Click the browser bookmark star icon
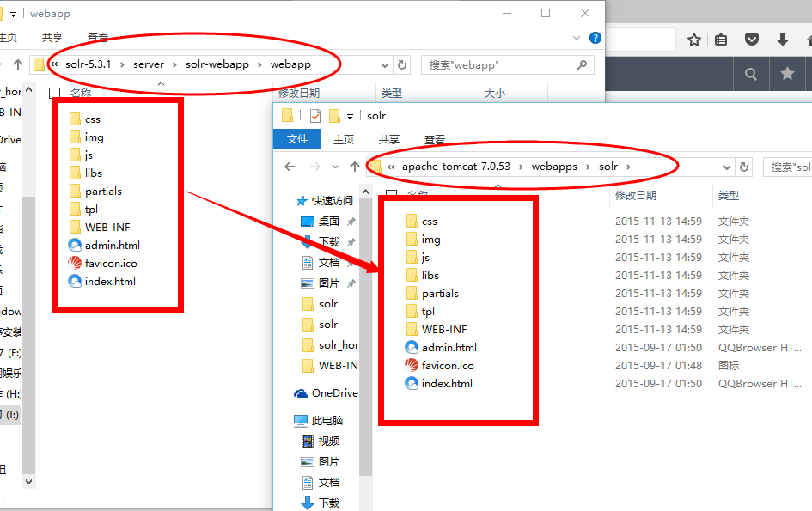Screen dimensions: 812x511 coord(694,40)
